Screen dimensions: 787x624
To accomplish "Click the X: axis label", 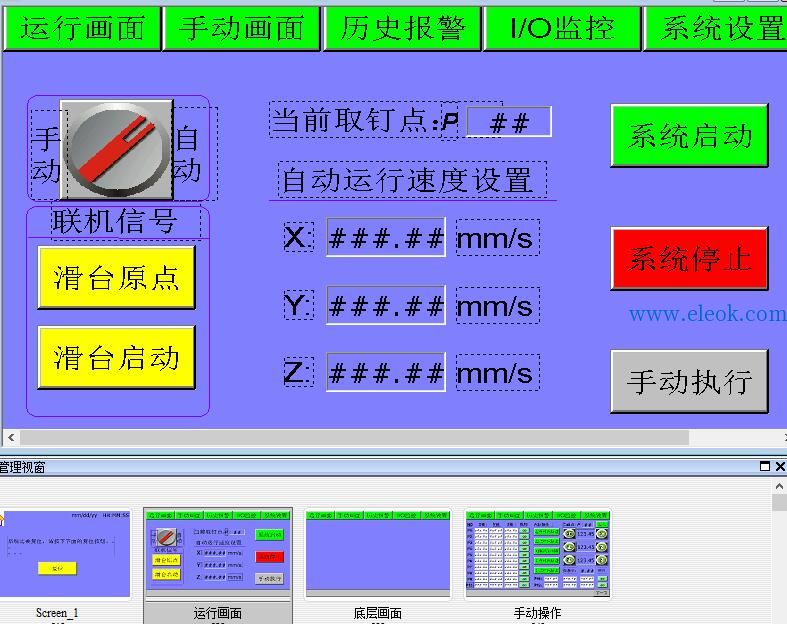I will (x=299, y=237).
